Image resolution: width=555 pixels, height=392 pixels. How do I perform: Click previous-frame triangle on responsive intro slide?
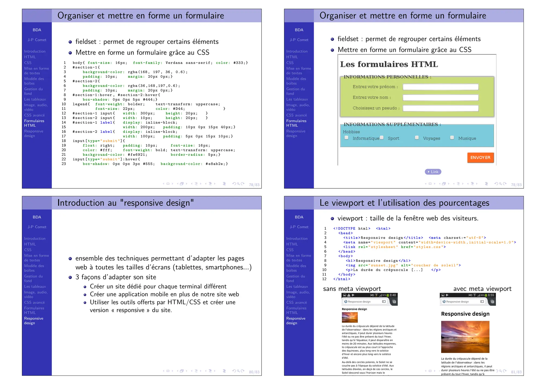pyautogui.click(x=178, y=371)
